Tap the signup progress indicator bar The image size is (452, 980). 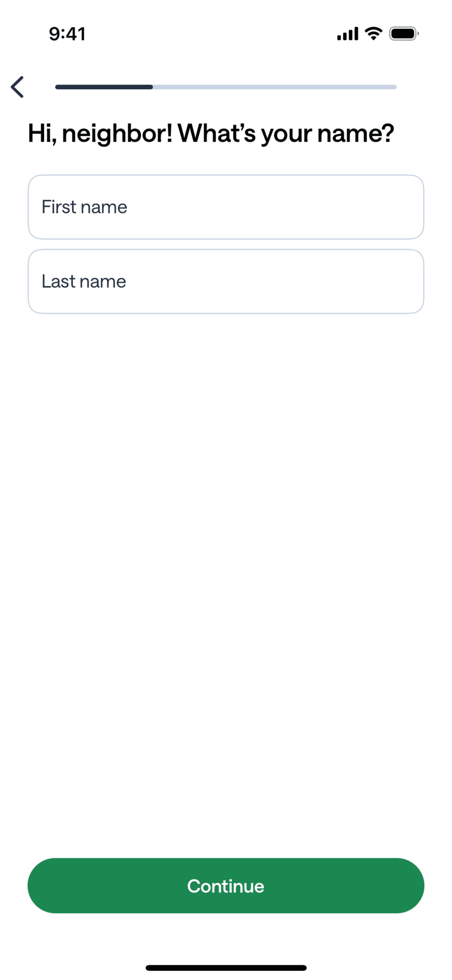pyautogui.click(x=226, y=87)
